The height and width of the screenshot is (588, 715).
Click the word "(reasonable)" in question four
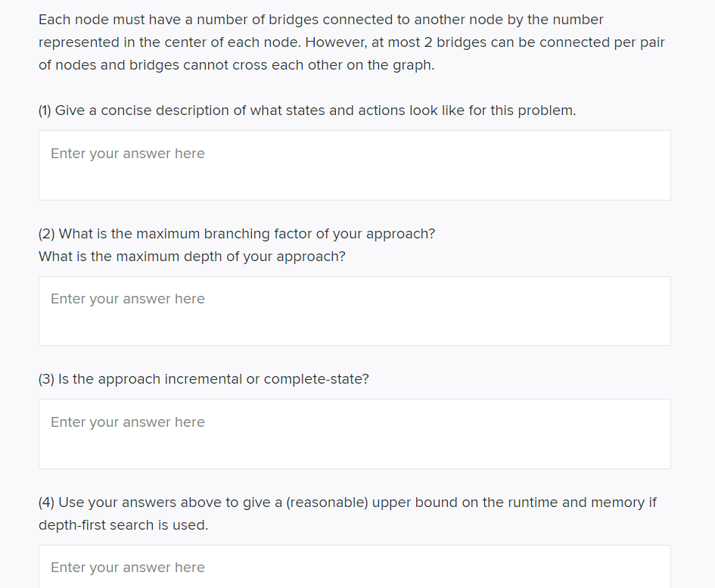coord(327,502)
